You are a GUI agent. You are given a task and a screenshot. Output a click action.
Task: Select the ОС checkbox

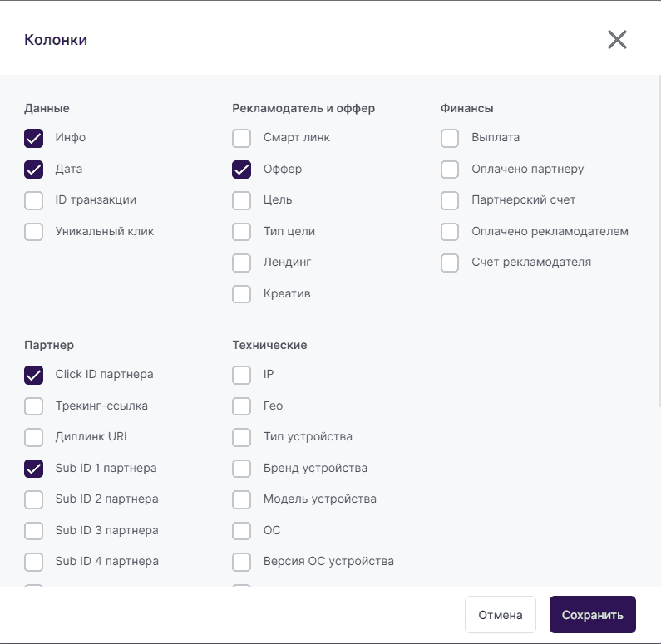click(242, 531)
